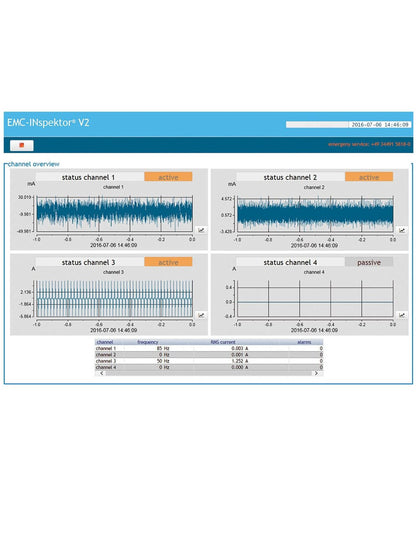The width and height of the screenshot is (416, 537).
Task: Toggle channel 3 active status
Action: coord(168,262)
